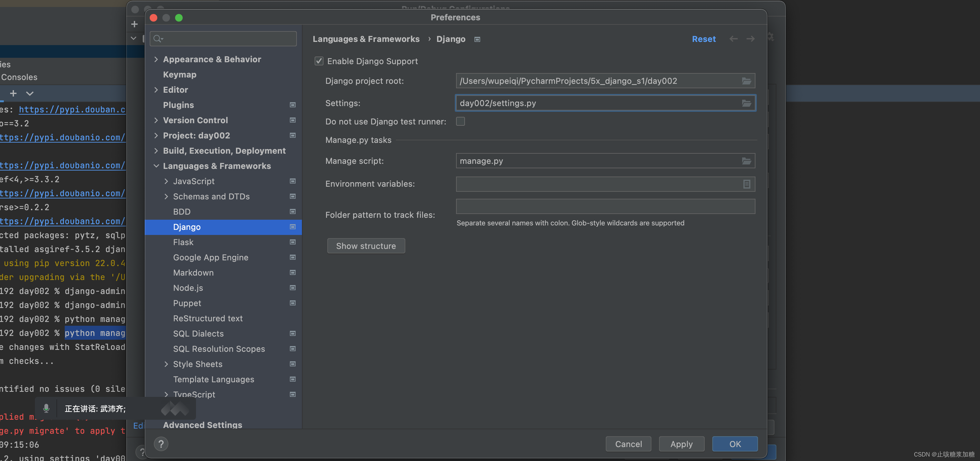
Task: Click project-level marker next to Django breadcrumb
Action: tap(477, 39)
